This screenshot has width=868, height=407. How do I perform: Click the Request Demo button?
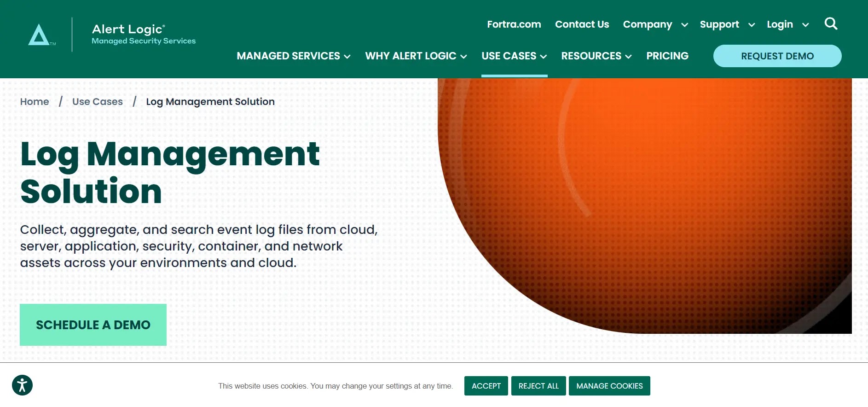777,56
